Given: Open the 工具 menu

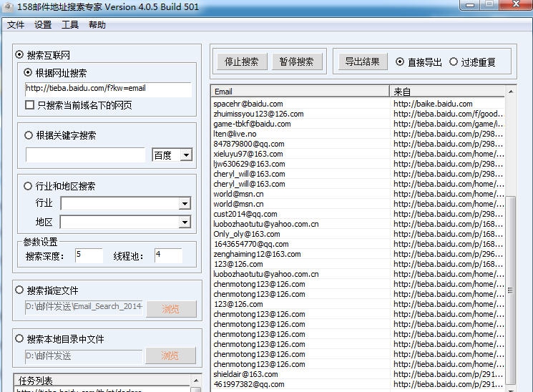Looking at the screenshot, I should tap(70, 25).
